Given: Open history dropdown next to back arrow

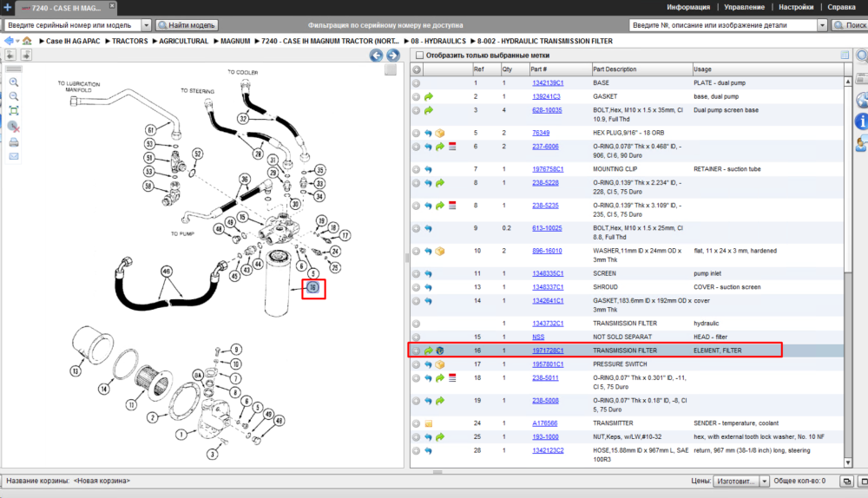Looking at the screenshot, I should 17,41.
